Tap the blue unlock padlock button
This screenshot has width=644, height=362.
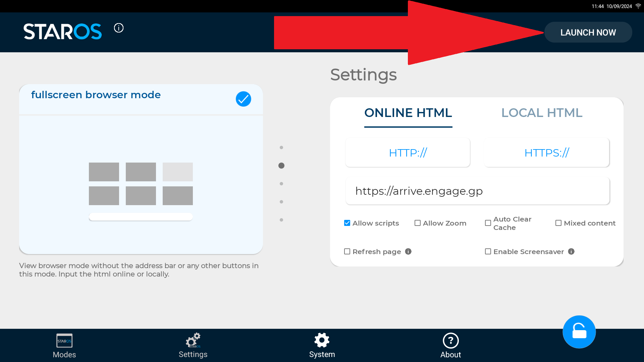[x=579, y=332]
